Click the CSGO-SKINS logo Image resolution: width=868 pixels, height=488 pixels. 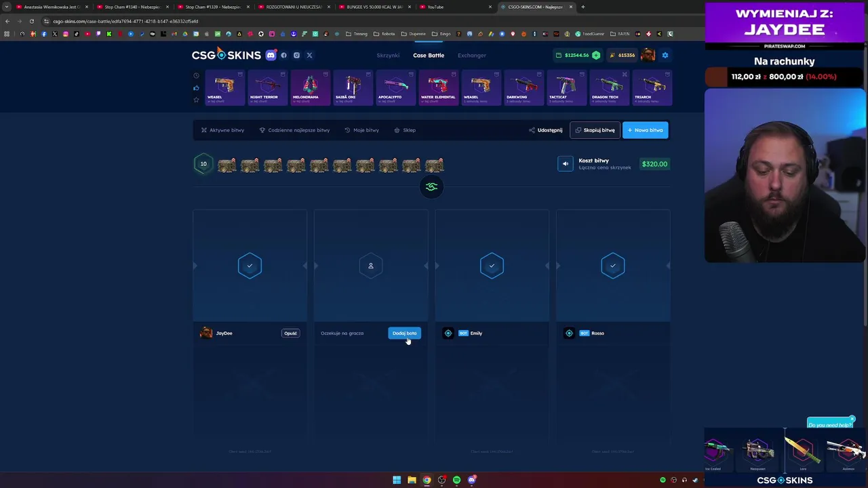tap(226, 55)
